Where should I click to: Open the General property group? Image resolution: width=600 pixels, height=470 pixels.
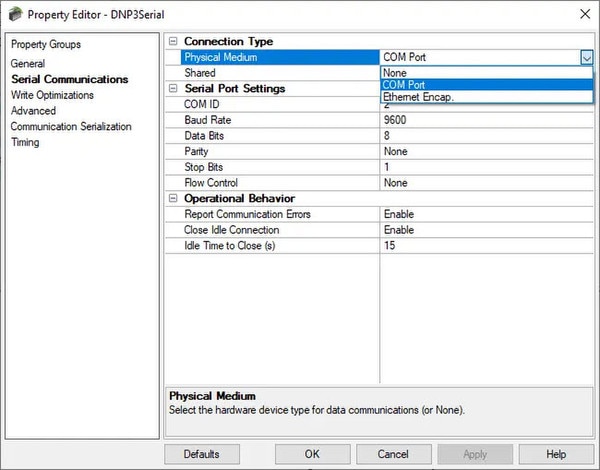[28, 64]
